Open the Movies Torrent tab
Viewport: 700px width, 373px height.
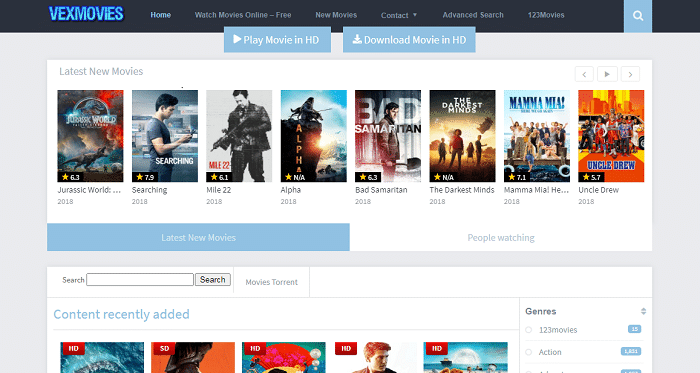271,282
